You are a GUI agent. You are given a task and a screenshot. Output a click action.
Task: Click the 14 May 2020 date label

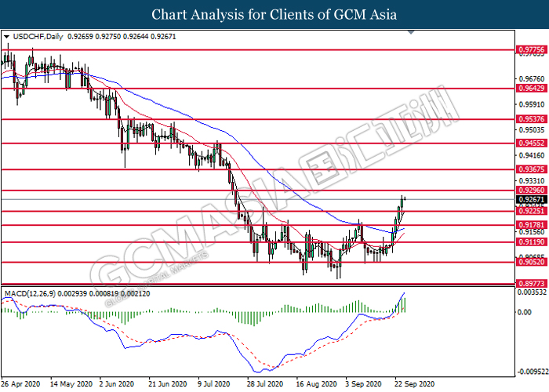(71, 384)
